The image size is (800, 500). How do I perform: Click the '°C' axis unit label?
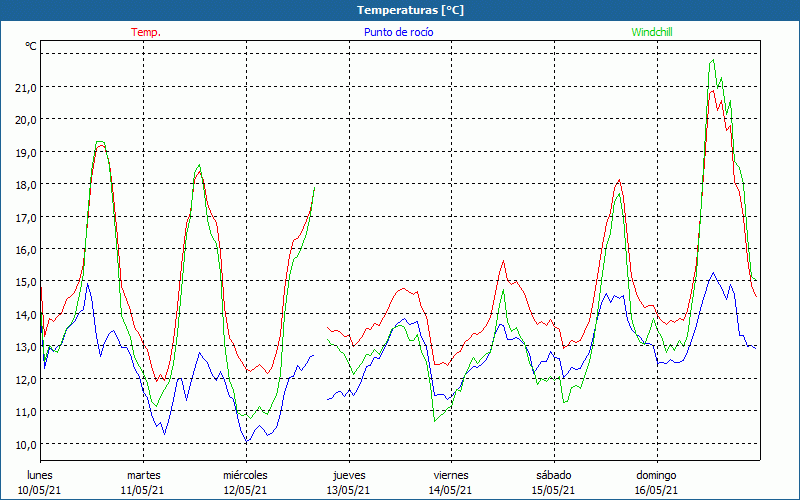click(31, 46)
